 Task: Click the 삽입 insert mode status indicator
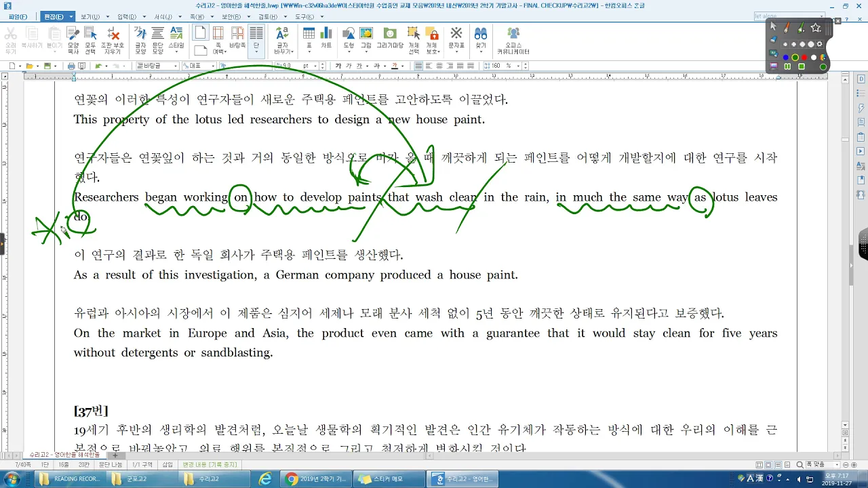167,465
